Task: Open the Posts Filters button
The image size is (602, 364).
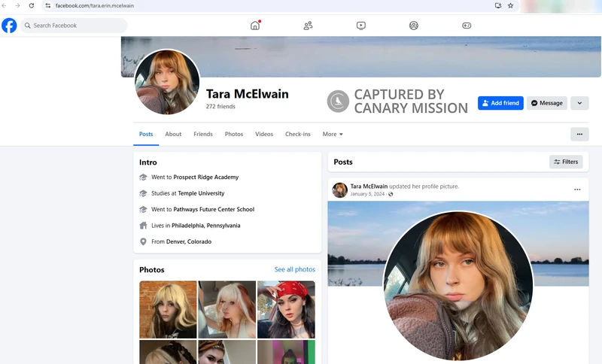Action: (x=566, y=162)
